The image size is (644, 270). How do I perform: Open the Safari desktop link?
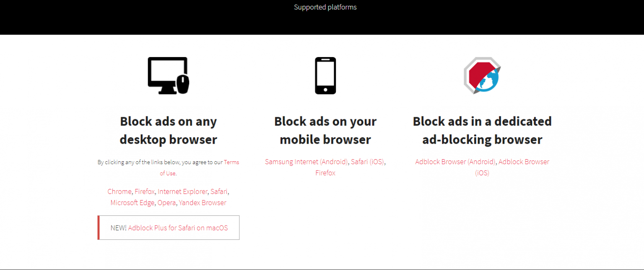219,191
